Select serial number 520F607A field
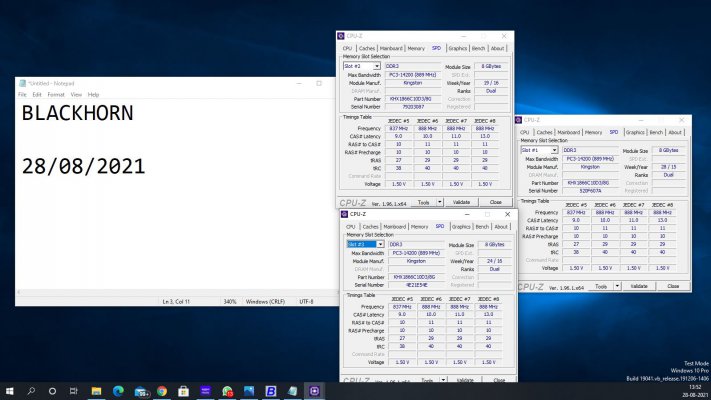Viewport: 711px width, 400px height. coord(590,191)
